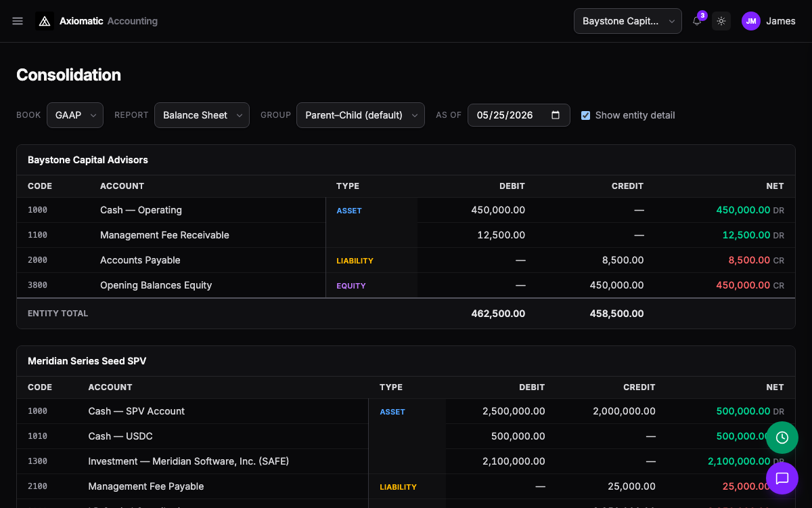
Task: Click the ENTITY TOTAL label
Action: (x=58, y=314)
